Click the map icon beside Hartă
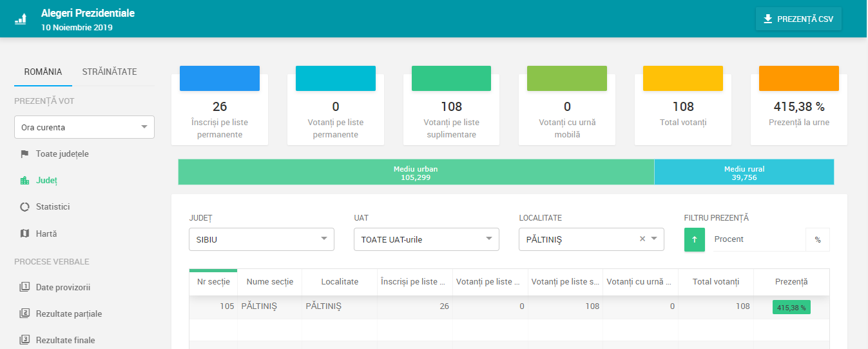 (24, 234)
